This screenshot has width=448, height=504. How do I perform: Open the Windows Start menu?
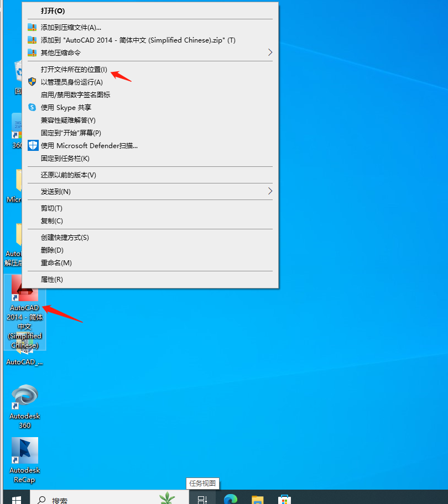click(17, 499)
